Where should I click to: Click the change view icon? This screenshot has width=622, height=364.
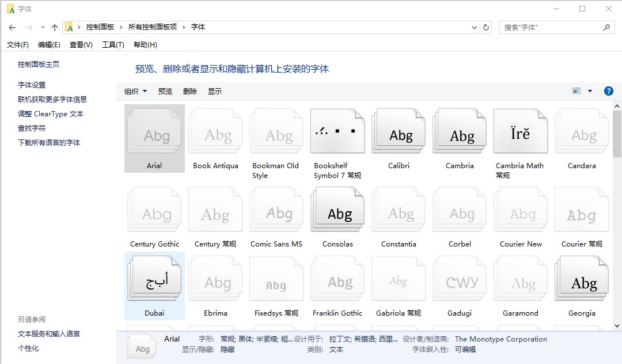(577, 91)
